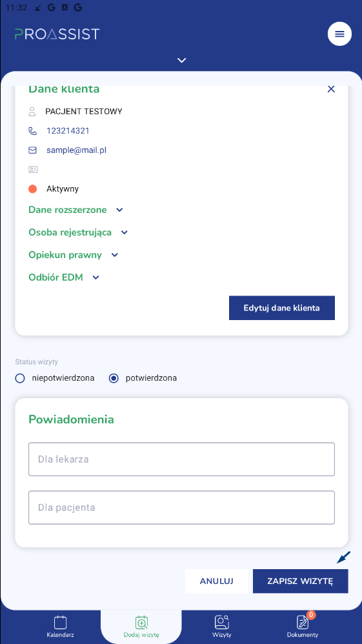Select the Dodaj wizytę tab icon
Viewport: 362px width, 644px height.
[x=141, y=622]
